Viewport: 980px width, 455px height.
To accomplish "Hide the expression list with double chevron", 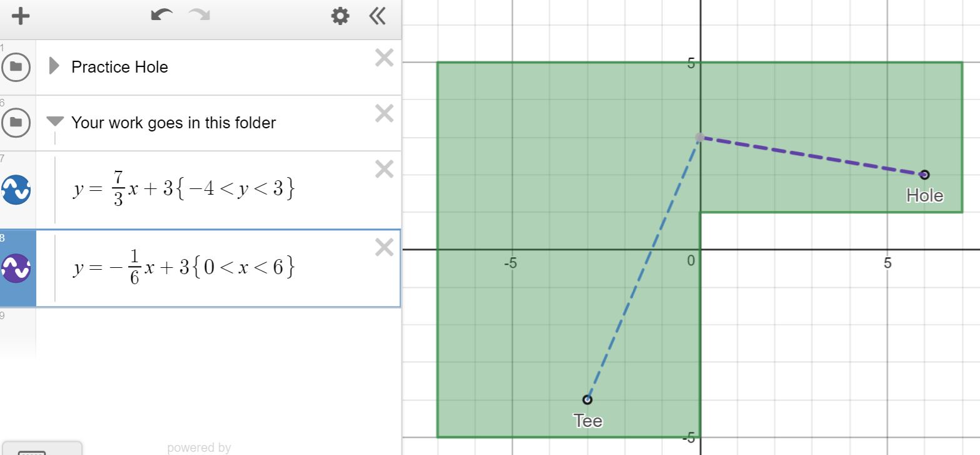I will (377, 16).
